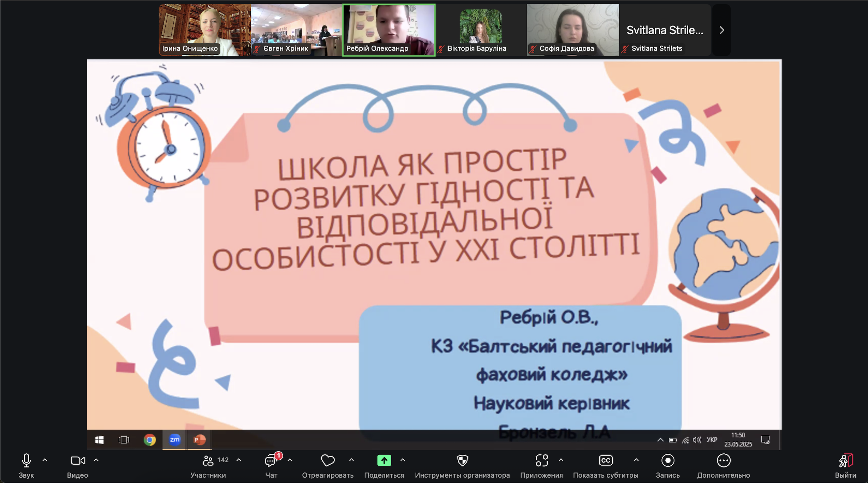Expand caption options arrow next to субтитры
This screenshot has height=483, width=868.
click(636, 460)
